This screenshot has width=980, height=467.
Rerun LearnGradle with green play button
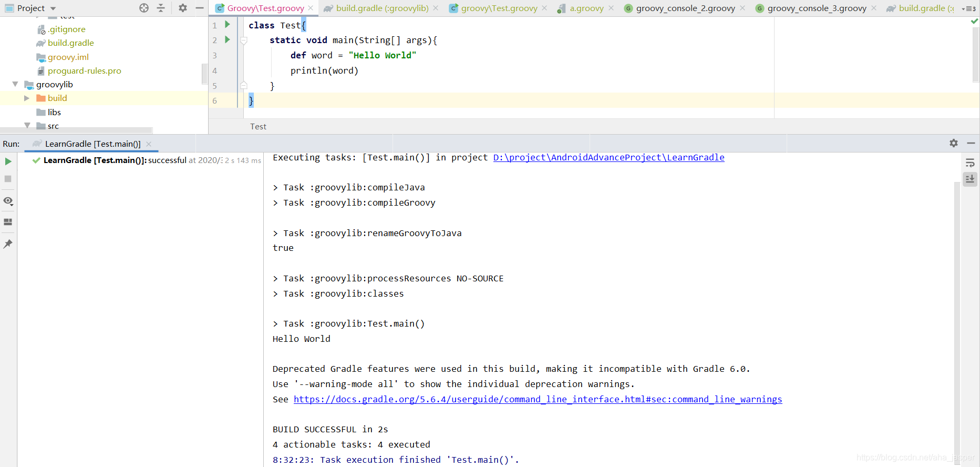8,161
